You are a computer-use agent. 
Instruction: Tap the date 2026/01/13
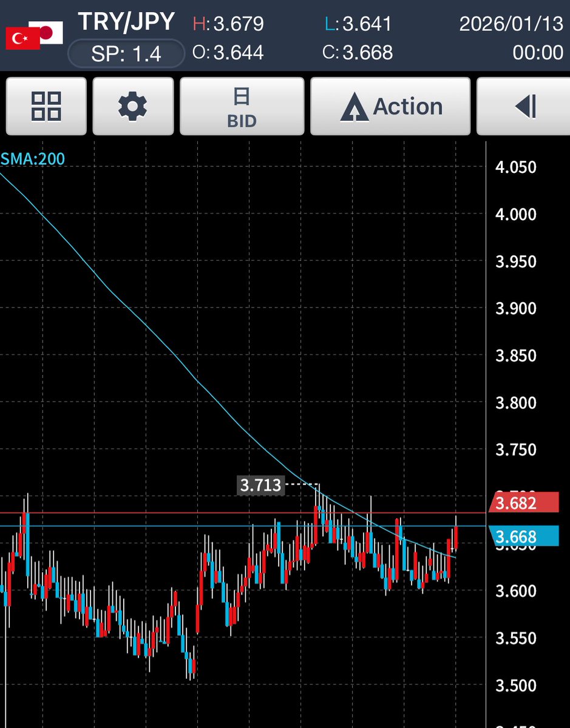click(x=511, y=24)
